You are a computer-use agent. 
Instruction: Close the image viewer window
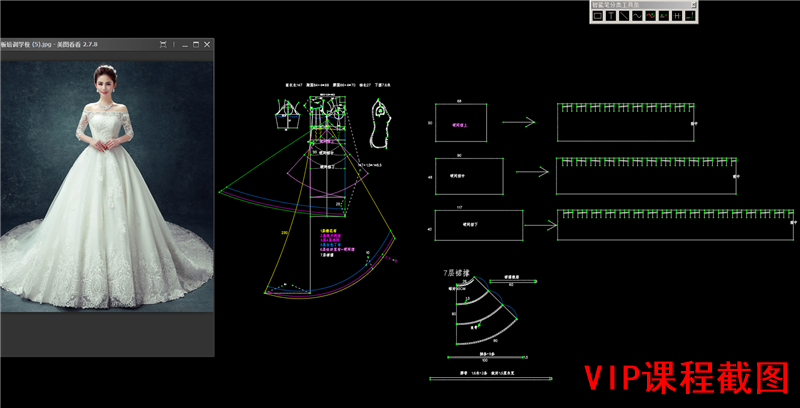click(207, 44)
